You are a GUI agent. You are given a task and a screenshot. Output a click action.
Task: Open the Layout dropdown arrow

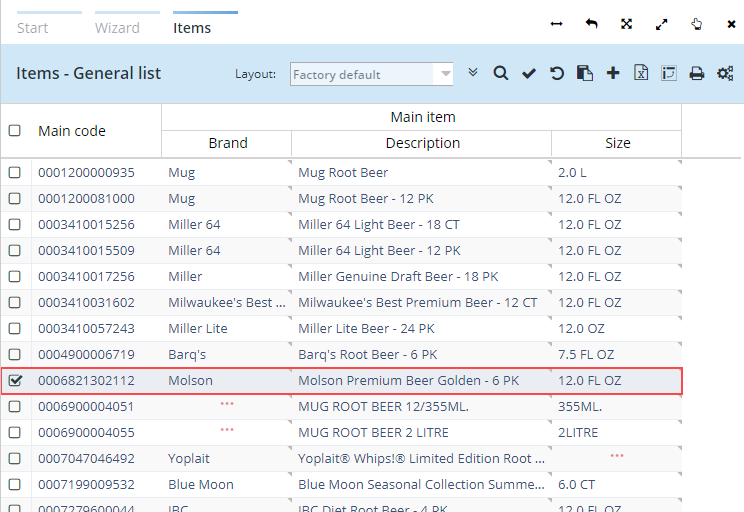click(x=445, y=74)
